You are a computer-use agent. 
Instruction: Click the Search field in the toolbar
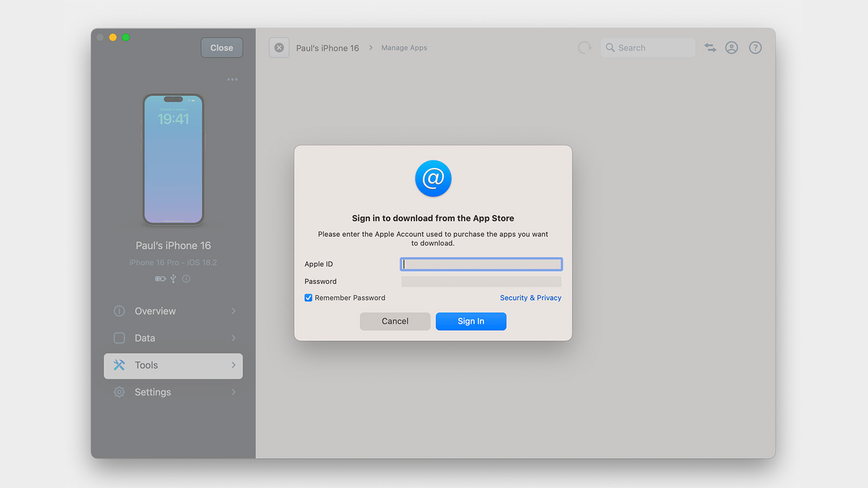tap(648, 48)
